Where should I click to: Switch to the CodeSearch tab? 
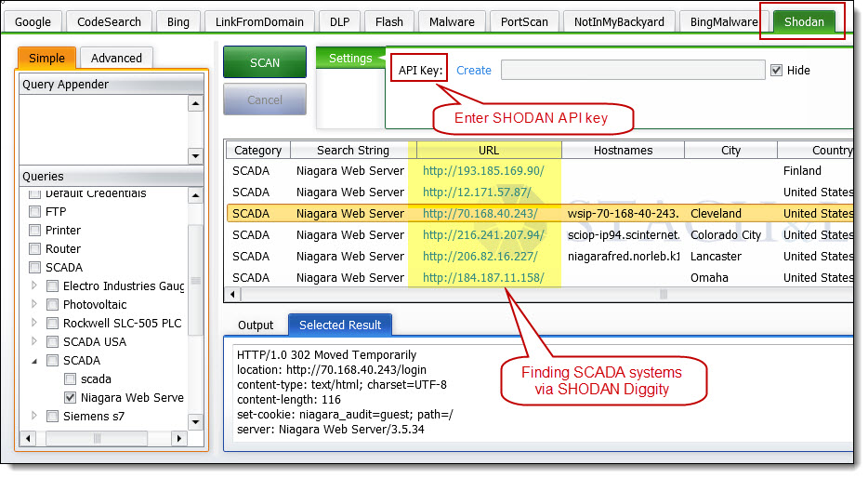point(109,22)
